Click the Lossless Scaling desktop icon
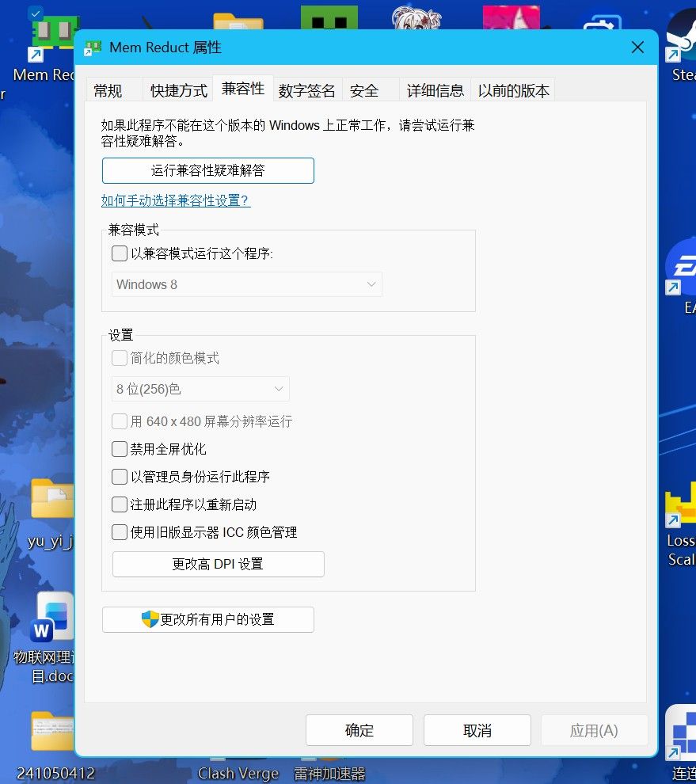The image size is (696, 784). coord(681,504)
